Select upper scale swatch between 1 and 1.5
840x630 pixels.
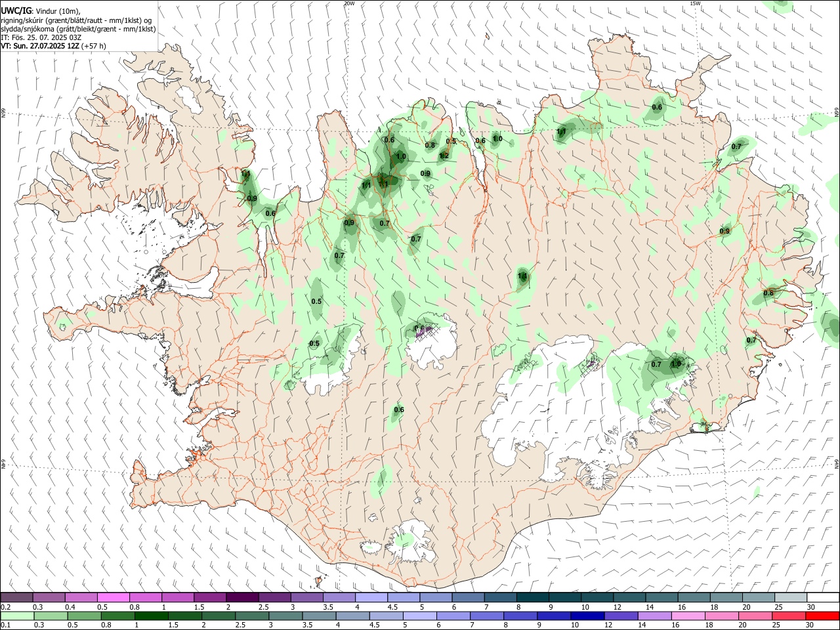pyautogui.click(x=178, y=597)
